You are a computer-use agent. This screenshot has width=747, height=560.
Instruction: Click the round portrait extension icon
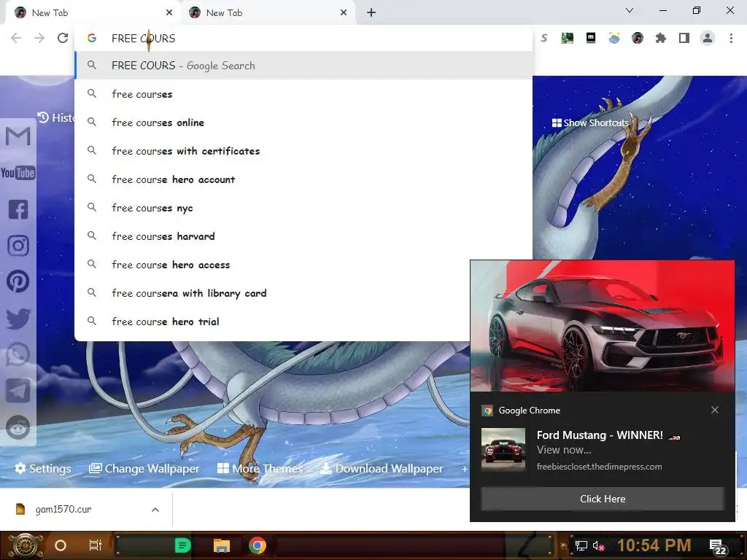tap(638, 38)
